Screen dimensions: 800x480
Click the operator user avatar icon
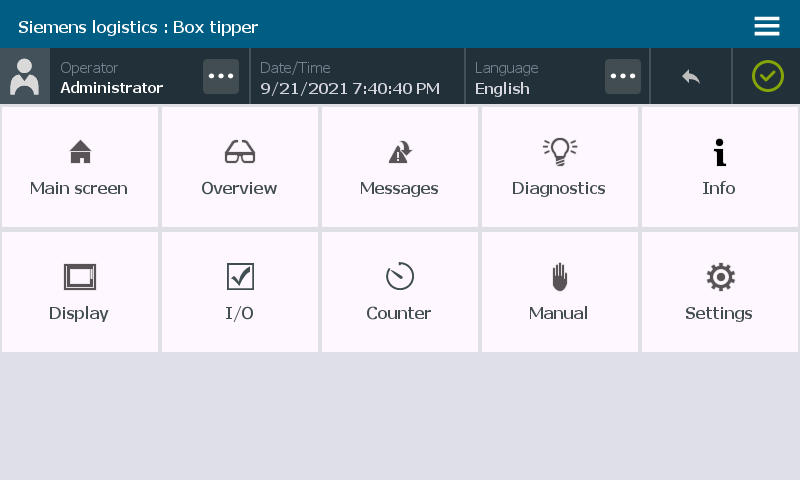24,77
